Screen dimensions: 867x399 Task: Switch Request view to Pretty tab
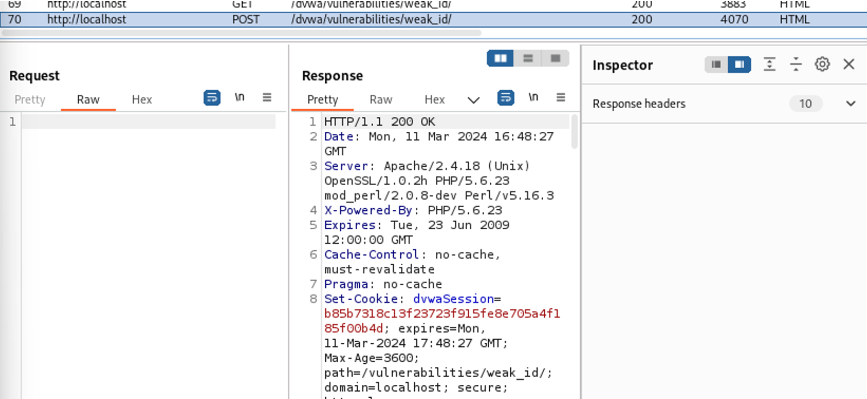click(30, 99)
